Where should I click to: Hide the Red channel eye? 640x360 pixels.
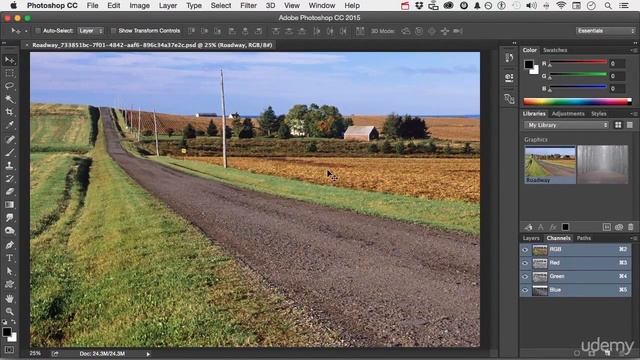coord(525,263)
